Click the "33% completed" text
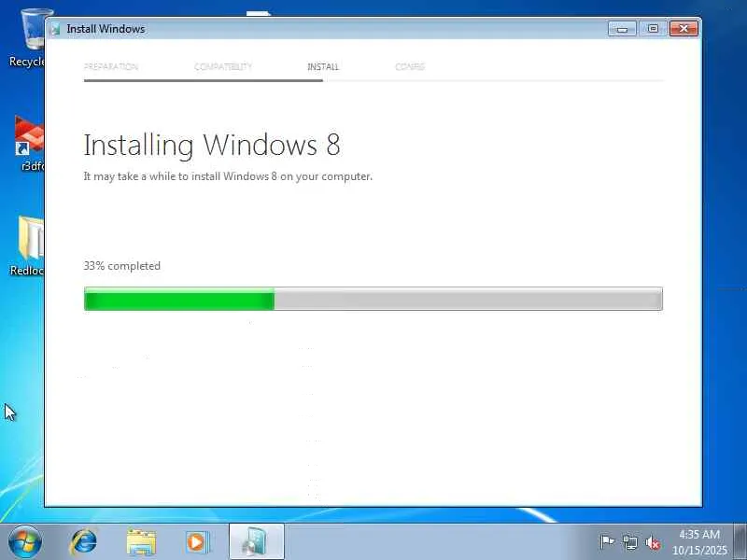The image size is (747, 560). point(122,266)
